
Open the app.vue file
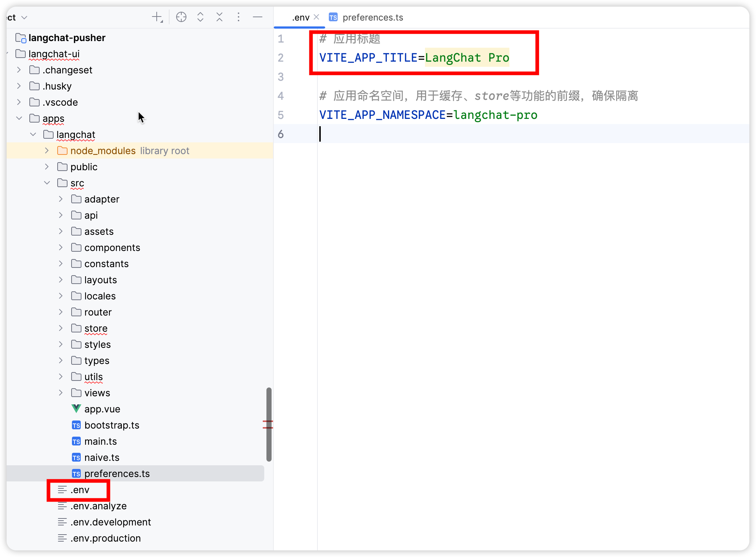pyautogui.click(x=102, y=409)
